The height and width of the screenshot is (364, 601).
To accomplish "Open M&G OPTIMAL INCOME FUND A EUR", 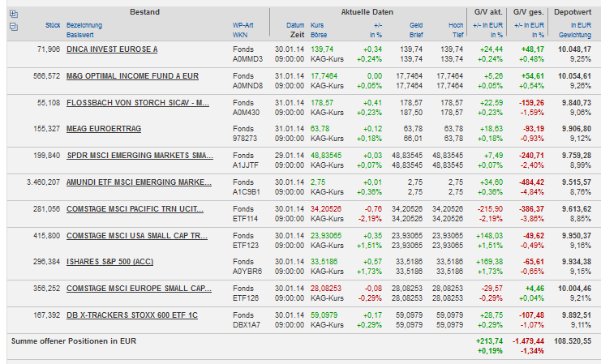I will point(132,76).
